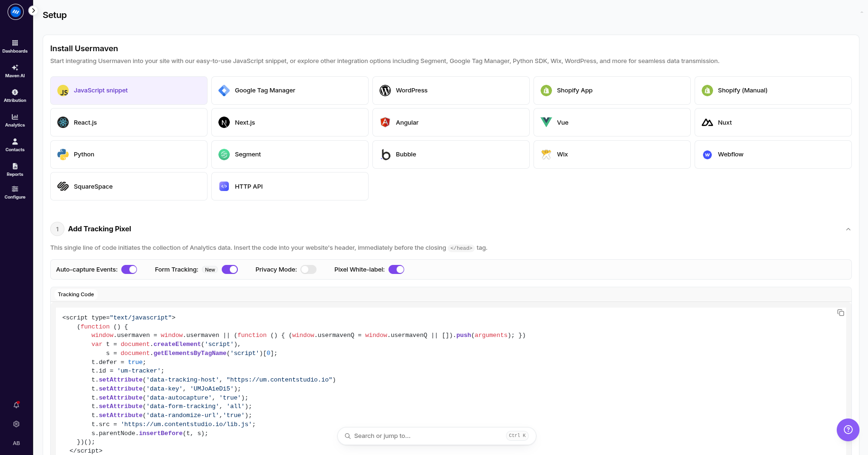Open Reports in the sidebar
This screenshot has width=868, height=455.
15,170
